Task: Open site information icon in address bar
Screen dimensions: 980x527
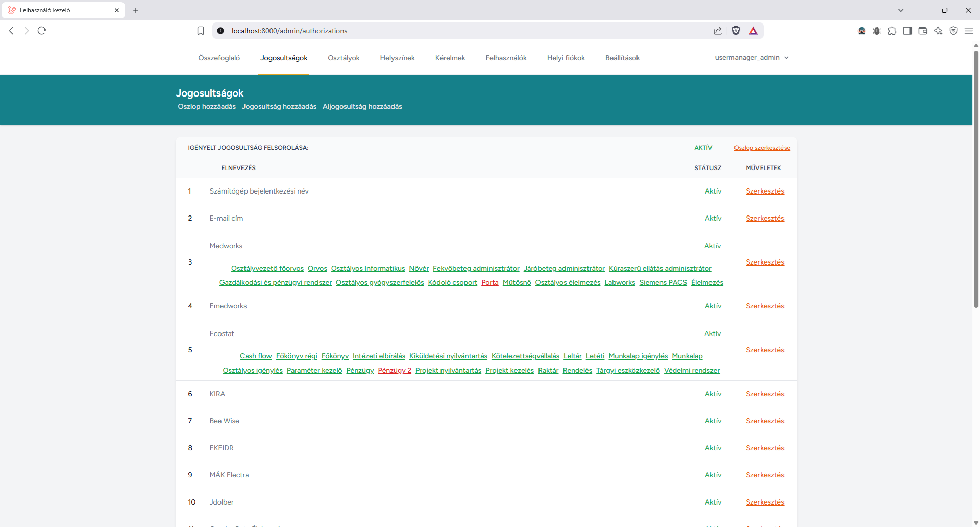Action: pos(220,31)
